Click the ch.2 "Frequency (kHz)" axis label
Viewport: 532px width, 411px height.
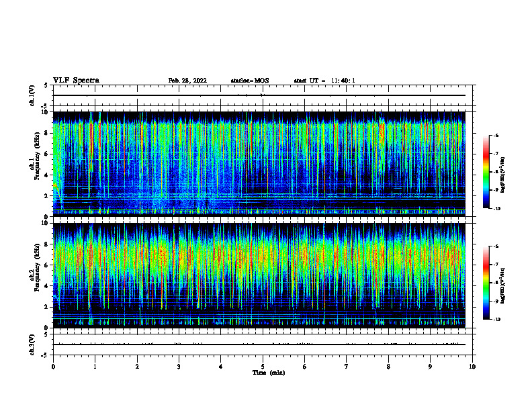tap(37, 267)
